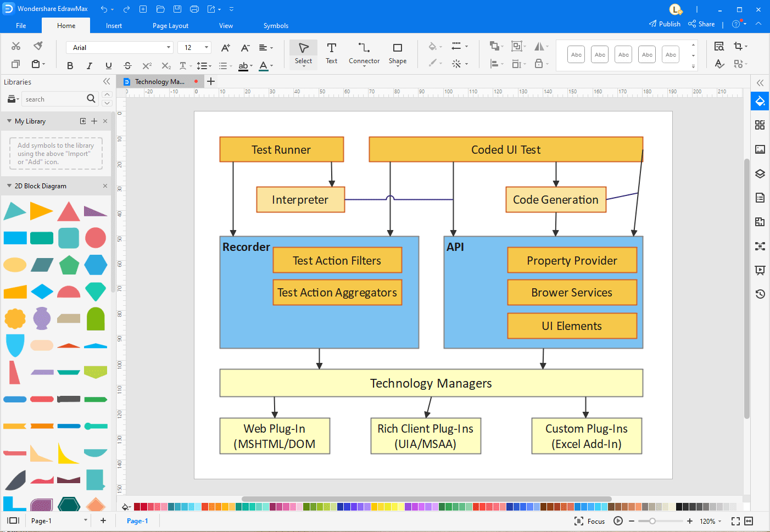Toggle bold formatting
Image resolution: width=770 pixels, height=532 pixels.
70,65
